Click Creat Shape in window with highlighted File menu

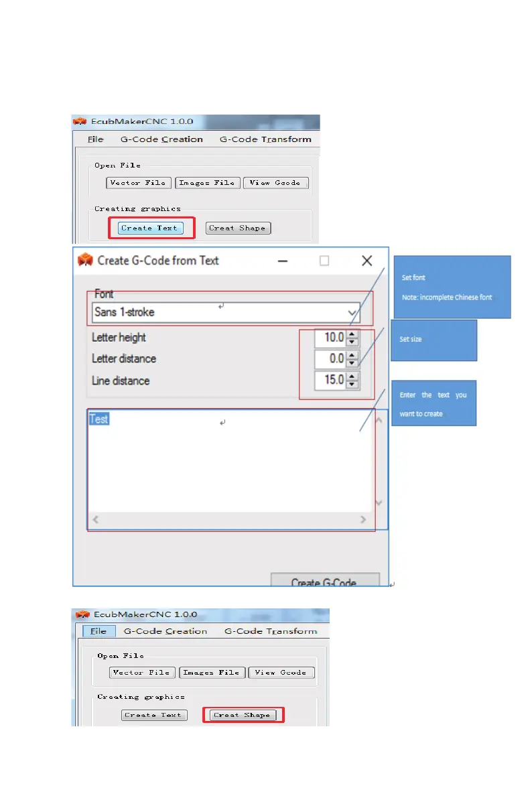click(x=243, y=715)
